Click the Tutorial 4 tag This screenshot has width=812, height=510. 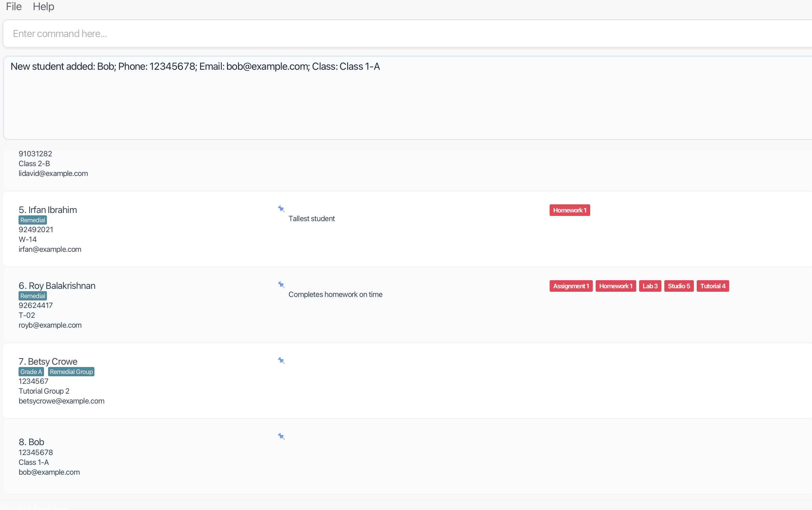[x=712, y=286]
